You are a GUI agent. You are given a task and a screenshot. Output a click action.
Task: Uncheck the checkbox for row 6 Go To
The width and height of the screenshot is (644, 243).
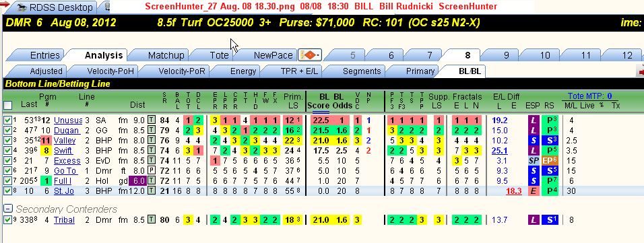point(7,171)
